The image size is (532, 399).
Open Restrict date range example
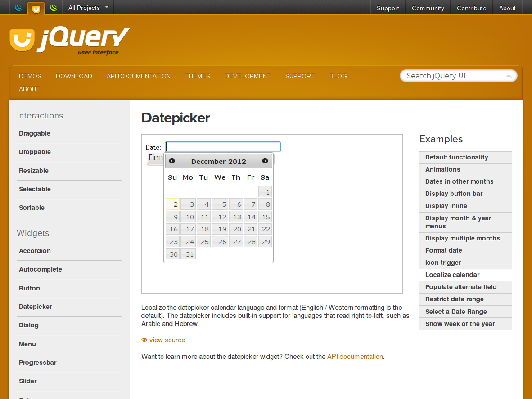click(465, 299)
